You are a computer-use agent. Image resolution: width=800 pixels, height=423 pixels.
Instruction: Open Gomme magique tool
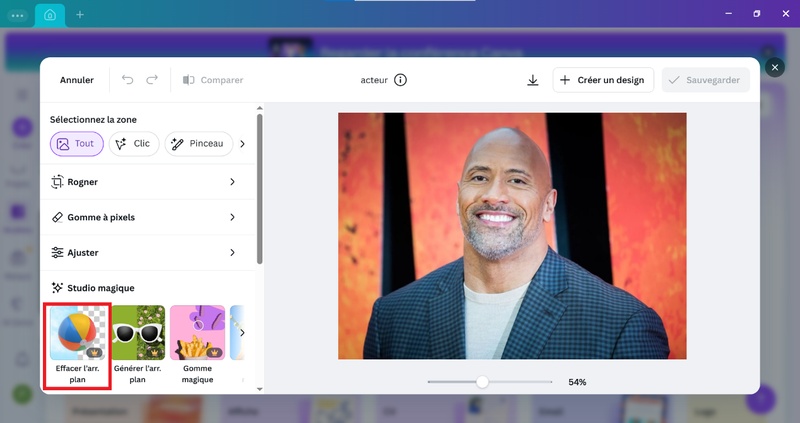(197, 345)
